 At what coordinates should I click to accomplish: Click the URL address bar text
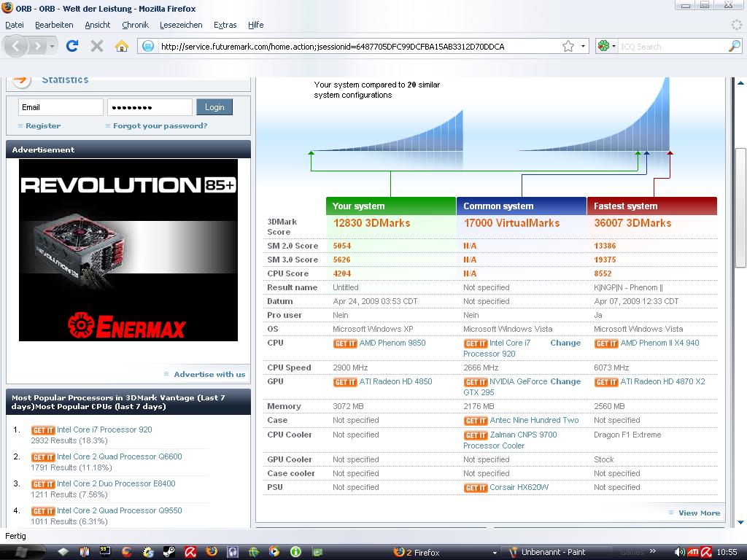[333, 46]
